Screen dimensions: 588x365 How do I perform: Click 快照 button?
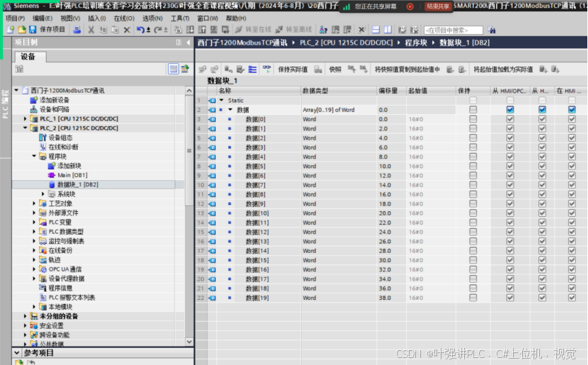(335, 69)
